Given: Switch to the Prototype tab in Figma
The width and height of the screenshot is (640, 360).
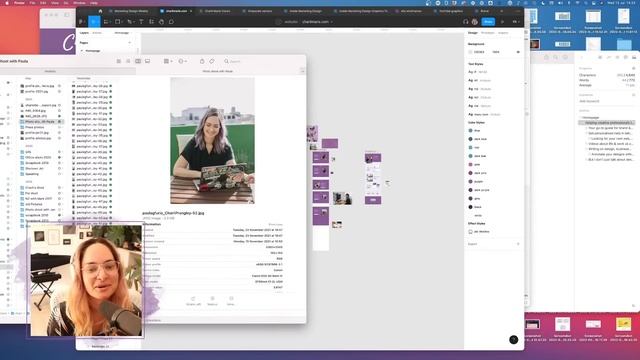Looking at the screenshot, I should coord(487,33).
